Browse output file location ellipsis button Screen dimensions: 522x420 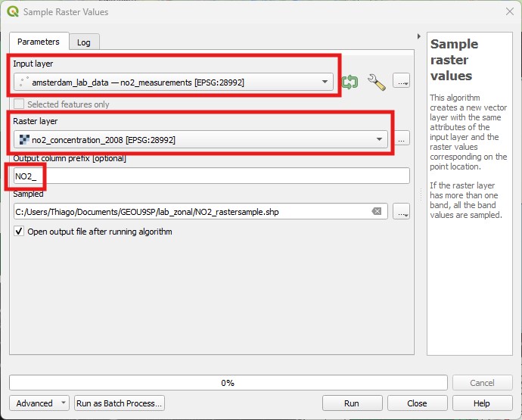[401, 211]
